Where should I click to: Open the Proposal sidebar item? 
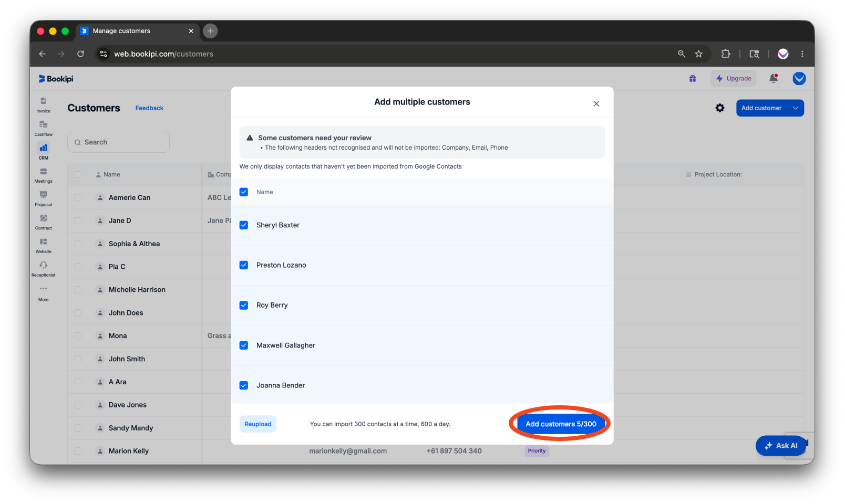pyautogui.click(x=43, y=198)
